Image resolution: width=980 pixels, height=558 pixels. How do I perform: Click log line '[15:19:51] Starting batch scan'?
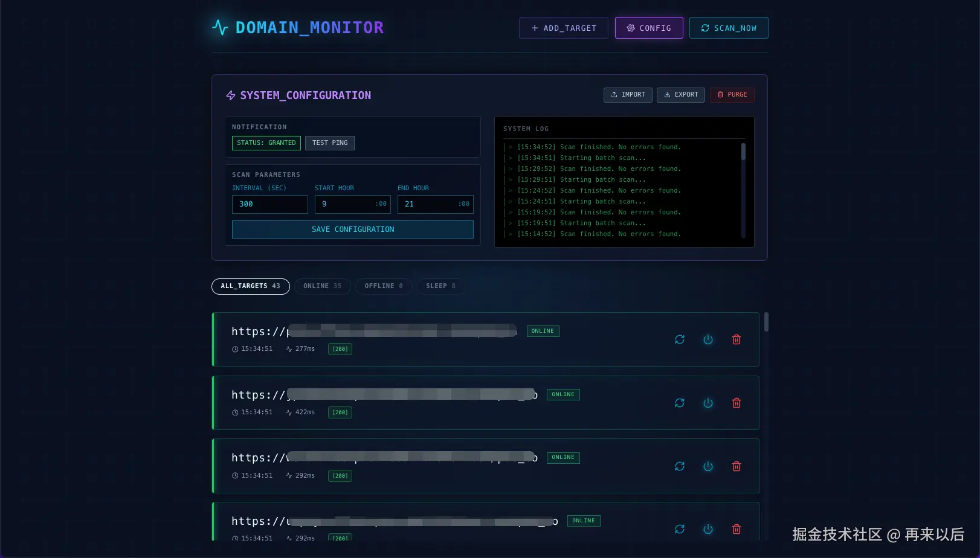[x=581, y=223]
